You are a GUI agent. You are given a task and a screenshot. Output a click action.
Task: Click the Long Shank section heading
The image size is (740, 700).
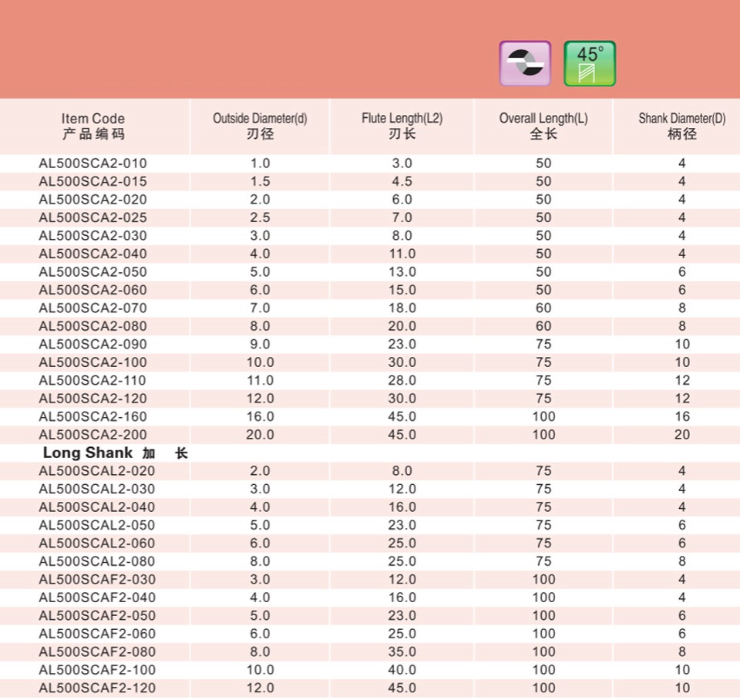point(116,453)
